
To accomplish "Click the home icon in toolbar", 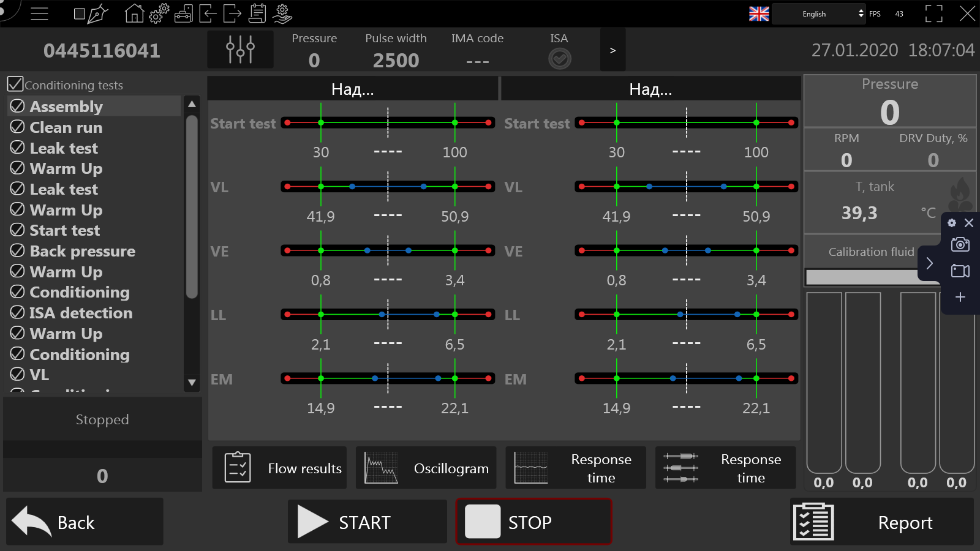I will pos(134,13).
